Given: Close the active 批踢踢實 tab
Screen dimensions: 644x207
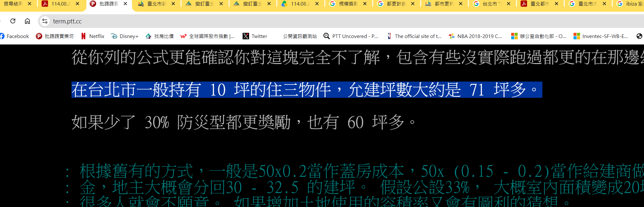Looking at the screenshot, I should click(x=125, y=4).
